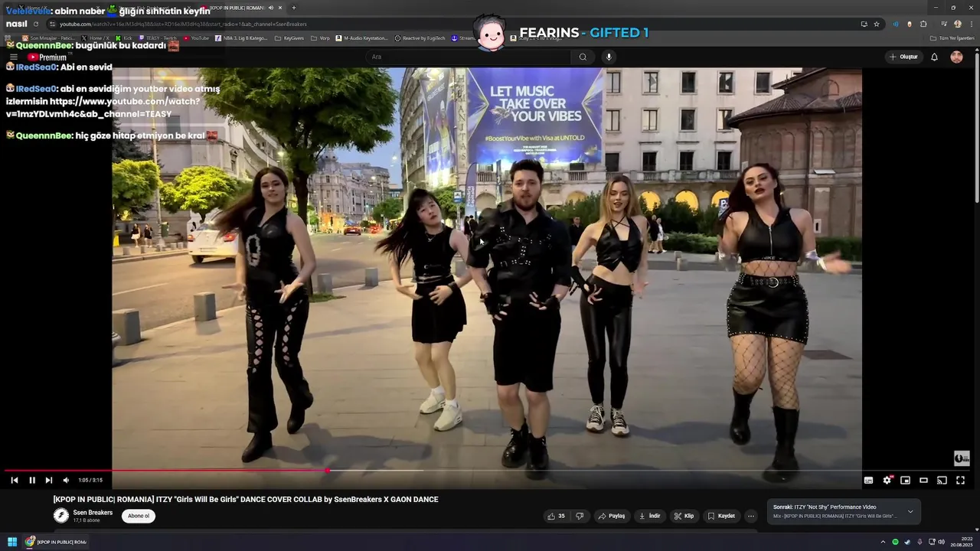The height and width of the screenshot is (551, 980).
Task: Skip to the next video
Action: click(49, 480)
